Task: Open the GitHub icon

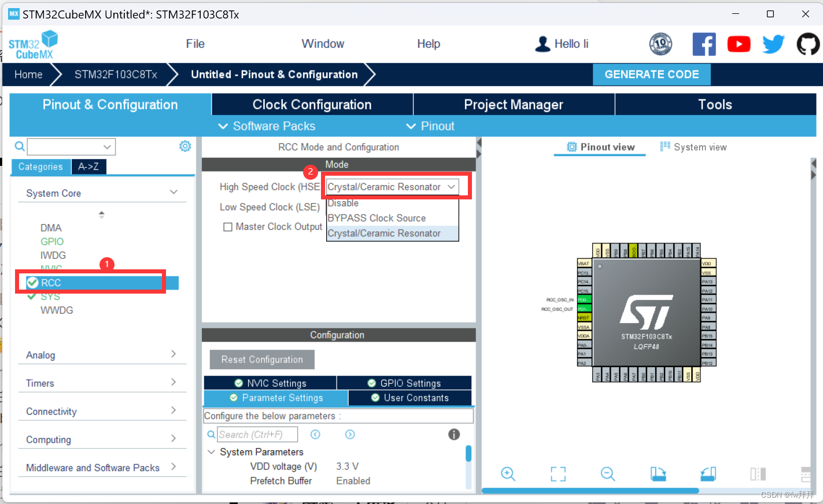Action: (x=808, y=44)
